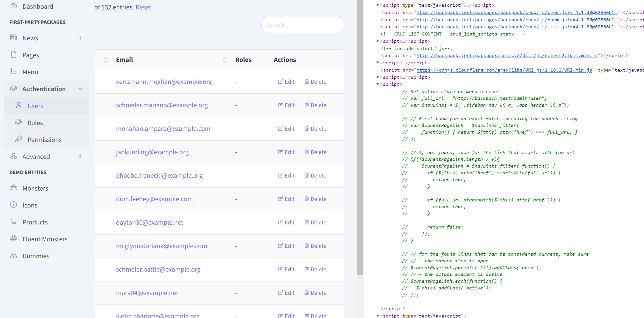Expand the News section chevron

(x=80, y=38)
